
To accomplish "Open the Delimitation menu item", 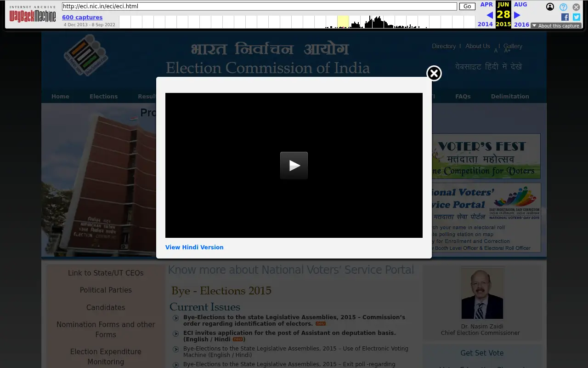I will point(510,96).
